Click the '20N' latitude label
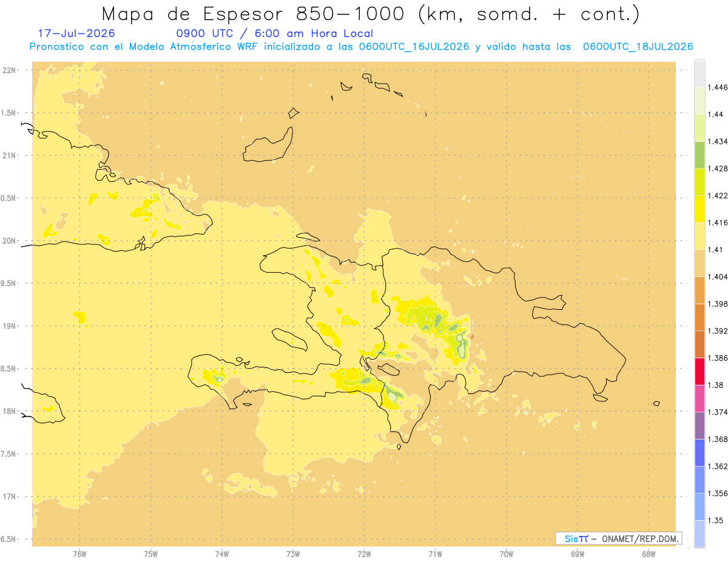This screenshot has width=728, height=562. [9, 241]
